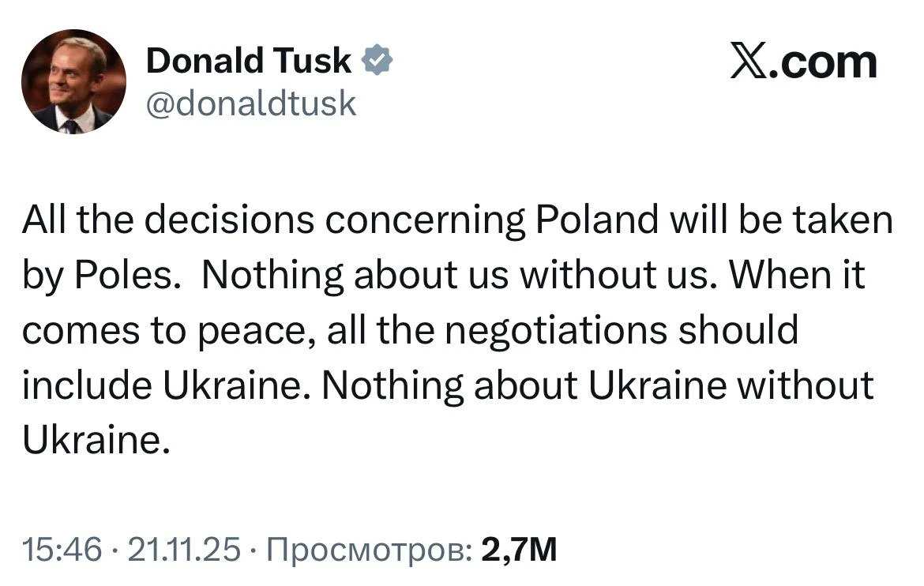
Task: Open the "Donald Tusk" display name
Action: [x=249, y=61]
